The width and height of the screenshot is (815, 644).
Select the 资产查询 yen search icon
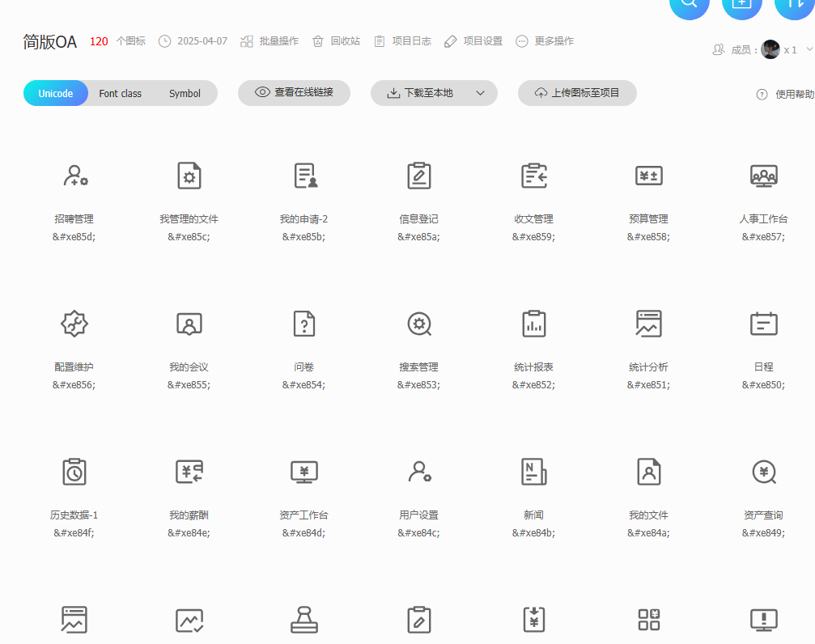click(x=763, y=472)
